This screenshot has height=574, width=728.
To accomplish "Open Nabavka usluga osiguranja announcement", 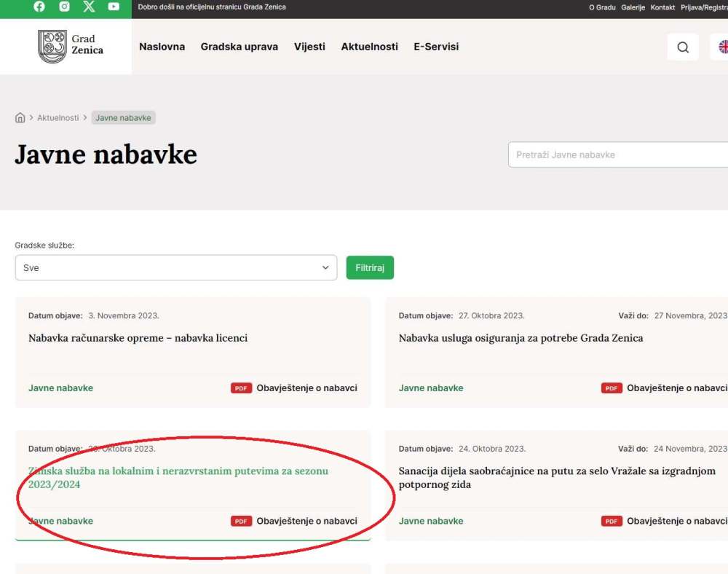I will click(x=521, y=338).
